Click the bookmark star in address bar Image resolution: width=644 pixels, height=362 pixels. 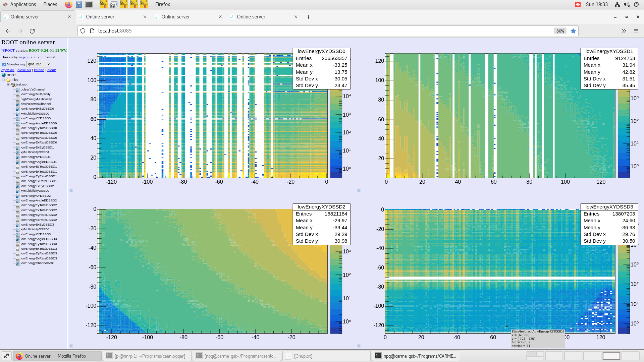(573, 31)
